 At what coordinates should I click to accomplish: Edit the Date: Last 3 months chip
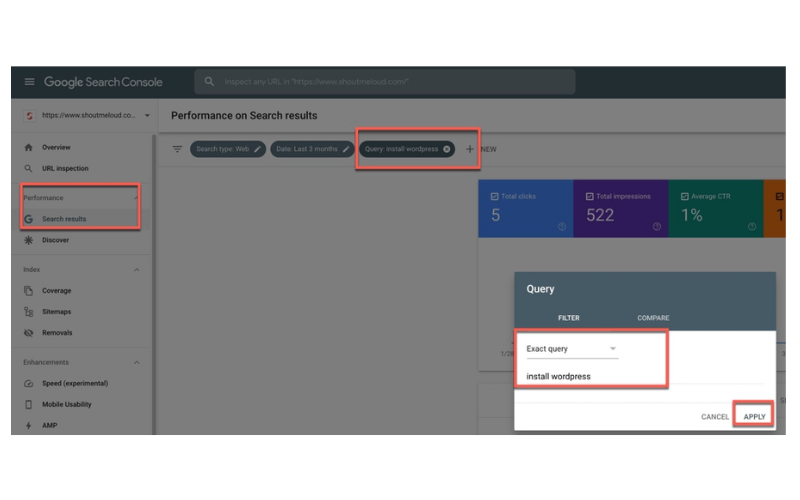312,149
